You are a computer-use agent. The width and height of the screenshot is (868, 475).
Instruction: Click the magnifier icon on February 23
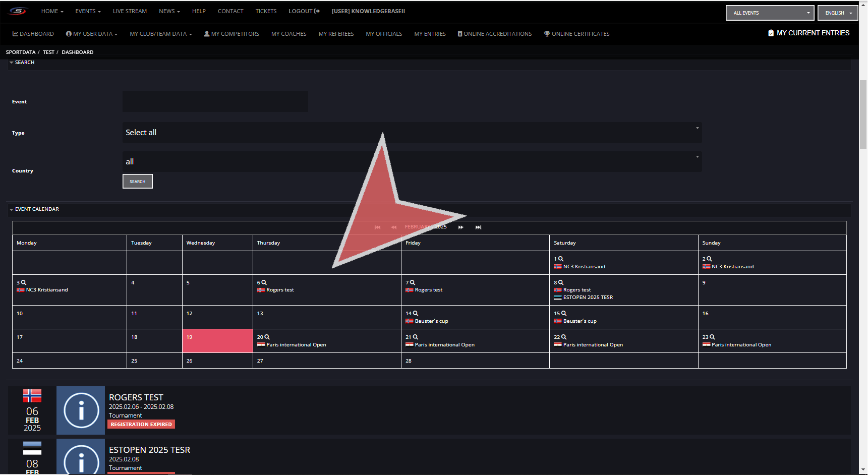712,337
